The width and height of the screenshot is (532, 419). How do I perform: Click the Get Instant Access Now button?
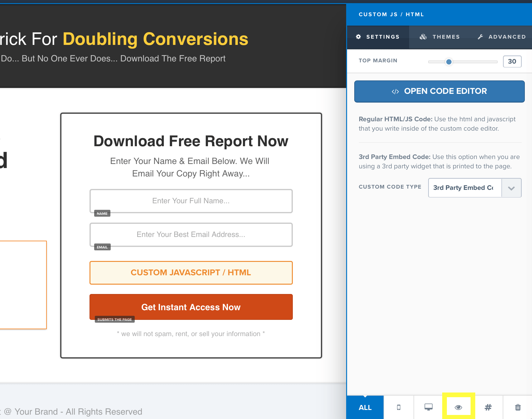[191, 307]
